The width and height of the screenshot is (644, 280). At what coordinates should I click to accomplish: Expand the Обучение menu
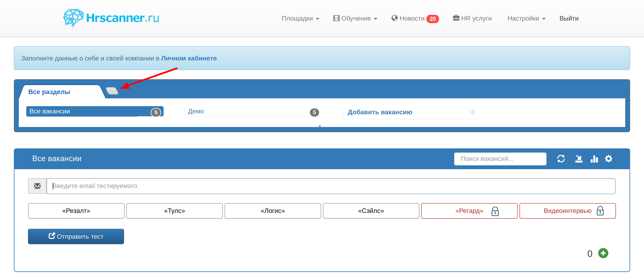coord(355,19)
